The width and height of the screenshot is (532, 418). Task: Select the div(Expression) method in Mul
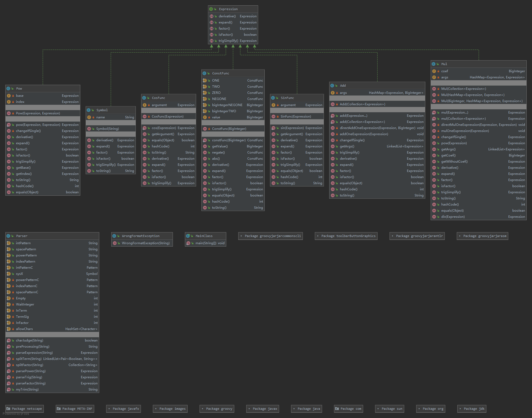pyautogui.click(x=453, y=217)
